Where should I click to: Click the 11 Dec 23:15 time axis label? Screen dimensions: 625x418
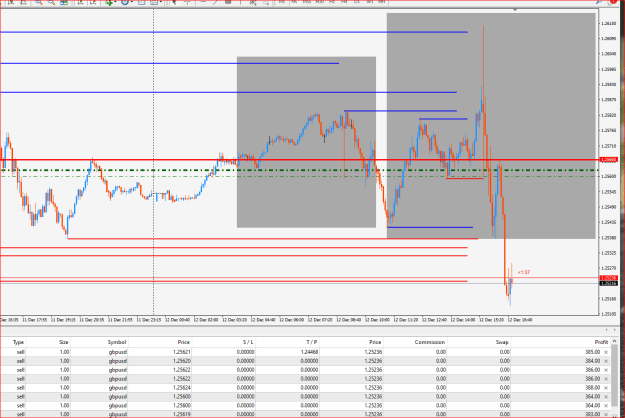pos(149,320)
